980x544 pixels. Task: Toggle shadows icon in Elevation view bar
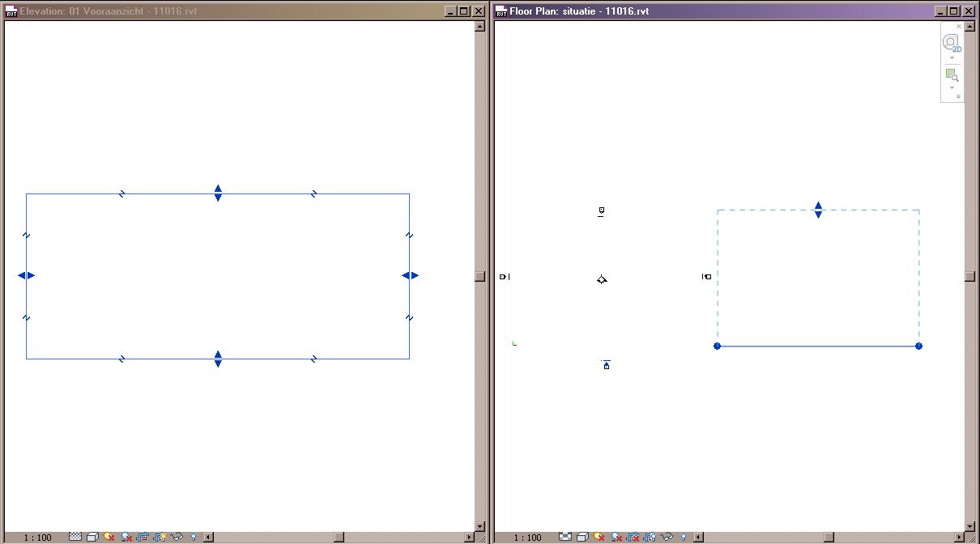[x=126, y=537]
